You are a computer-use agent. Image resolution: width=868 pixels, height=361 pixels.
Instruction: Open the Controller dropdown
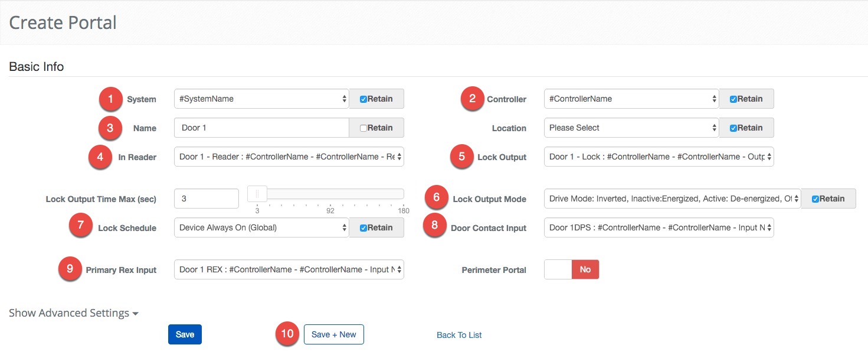tap(631, 99)
